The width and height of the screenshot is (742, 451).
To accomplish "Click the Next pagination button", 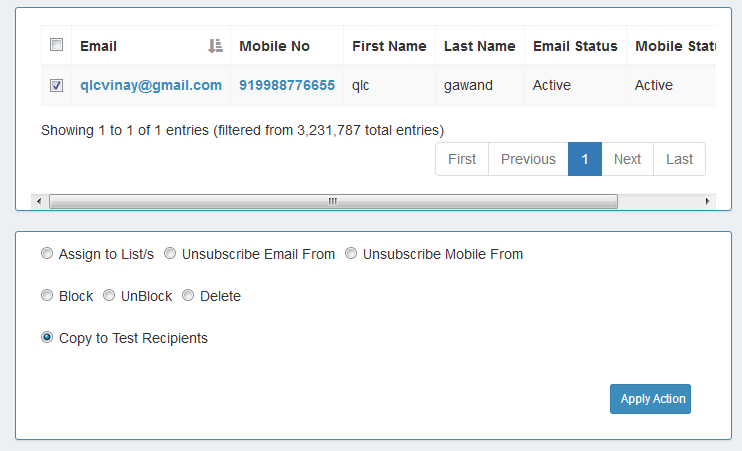I will (627, 159).
